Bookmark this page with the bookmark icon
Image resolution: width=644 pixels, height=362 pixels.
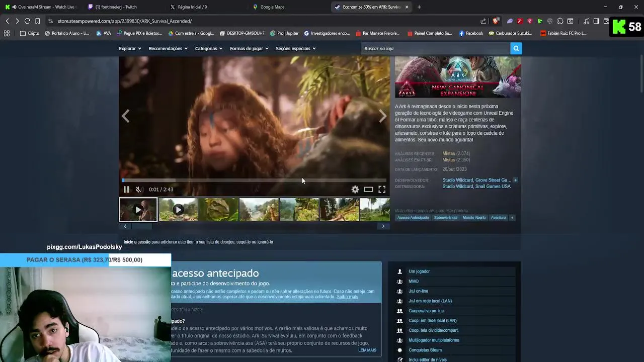coord(37,21)
